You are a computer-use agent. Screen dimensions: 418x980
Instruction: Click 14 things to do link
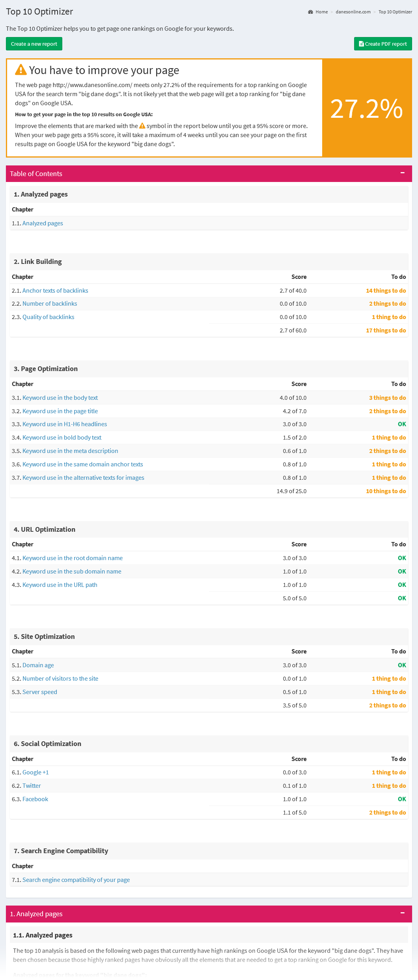click(386, 291)
